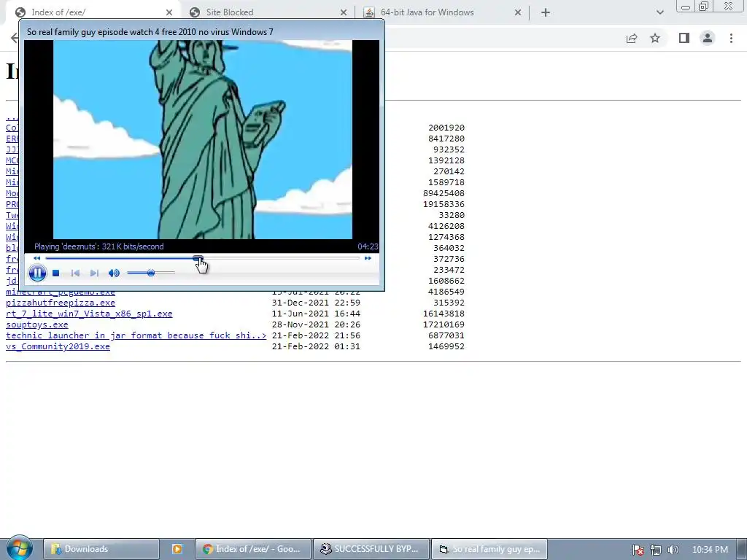
Task: Close the Site Blocked tab
Action: 344,13
